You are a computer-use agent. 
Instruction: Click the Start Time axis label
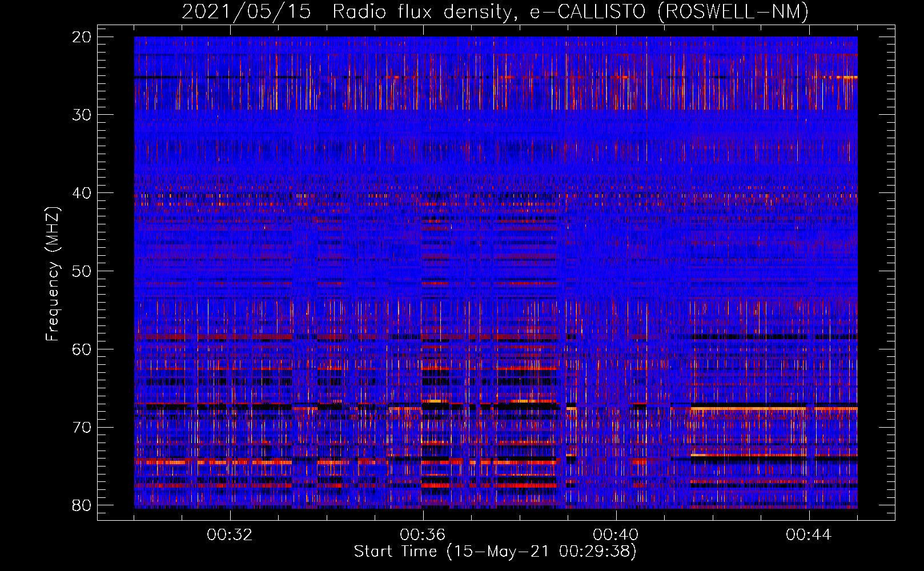[495, 551]
